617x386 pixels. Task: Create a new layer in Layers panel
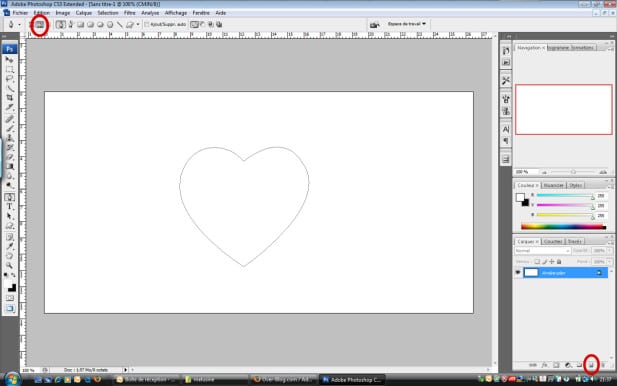[591, 365]
